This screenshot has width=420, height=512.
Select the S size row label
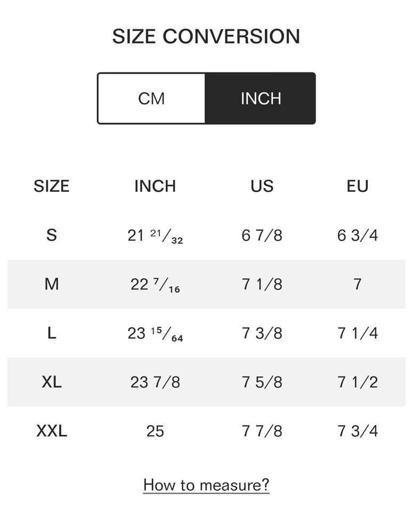click(51, 235)
